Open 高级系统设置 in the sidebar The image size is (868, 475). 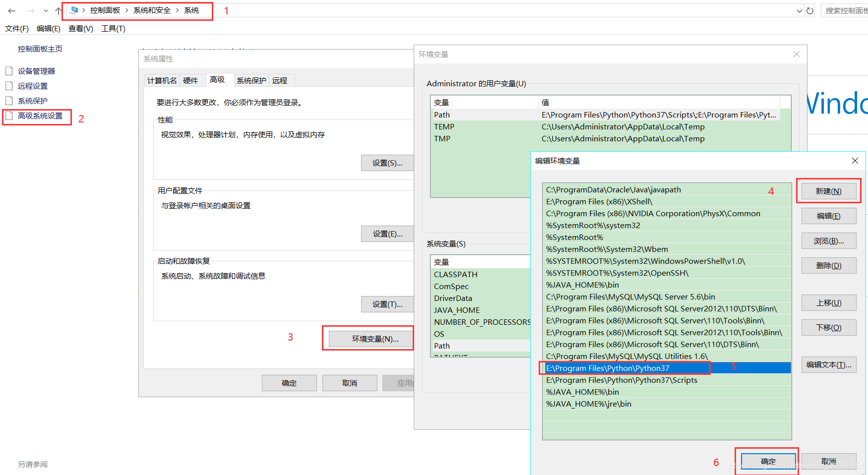coord(40,116)
